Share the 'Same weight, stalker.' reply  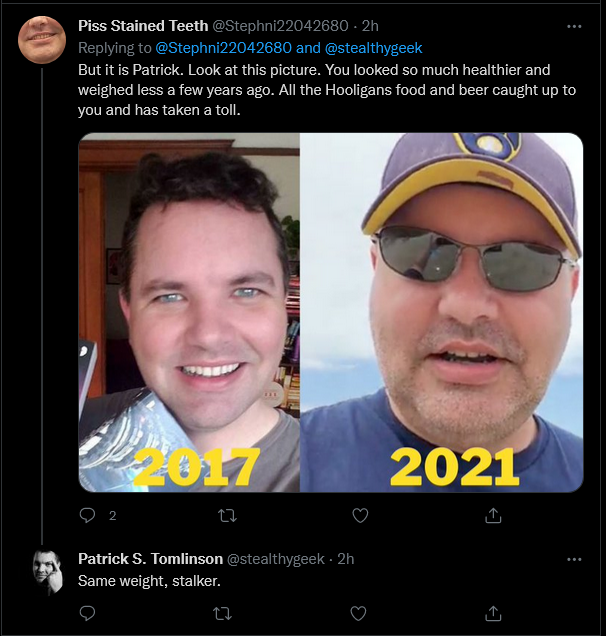(493, 613)
